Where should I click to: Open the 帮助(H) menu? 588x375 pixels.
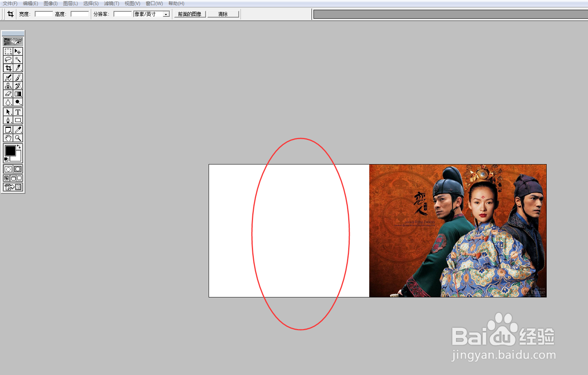pos(176,4)
